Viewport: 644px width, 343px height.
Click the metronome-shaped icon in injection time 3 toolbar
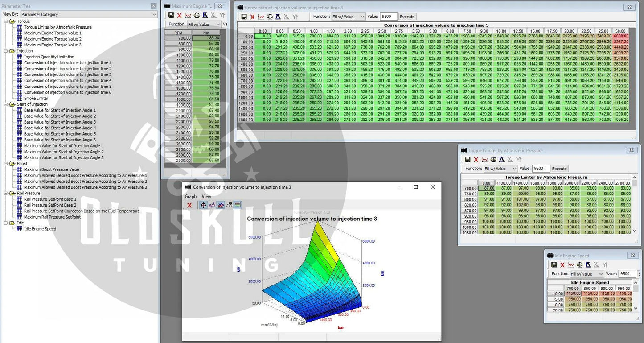(x=278, y=17)
